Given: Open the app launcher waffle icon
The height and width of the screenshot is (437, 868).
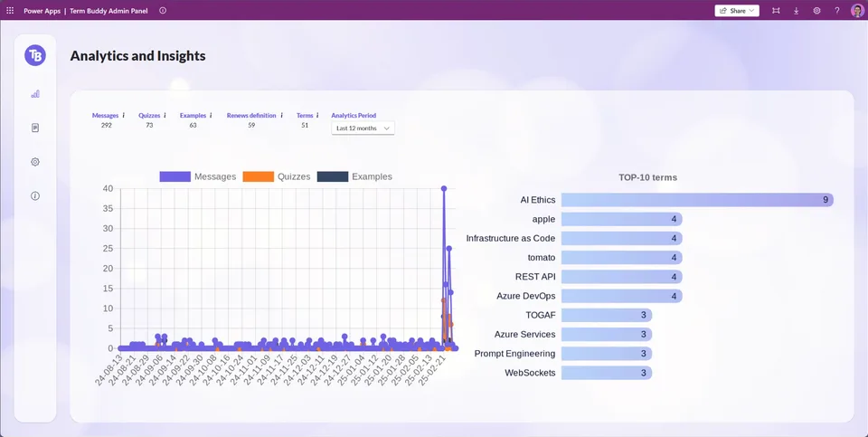Looking at the screenshot, I should point(10,11).
